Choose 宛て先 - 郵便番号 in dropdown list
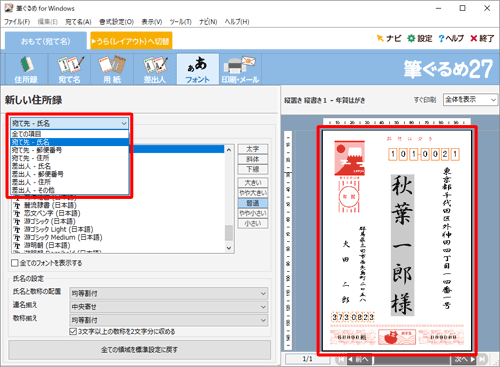The height and width of the screenshot is (367, 500). pyautogui.click(x=69, y=150)
